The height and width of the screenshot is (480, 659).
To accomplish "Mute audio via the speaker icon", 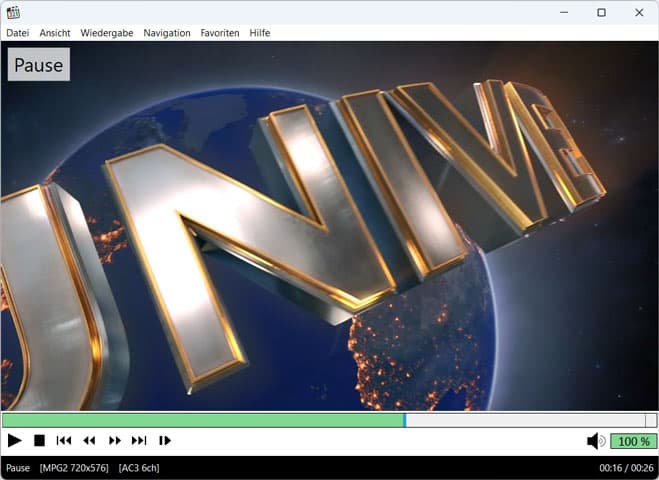I will (x=596, y=441).
